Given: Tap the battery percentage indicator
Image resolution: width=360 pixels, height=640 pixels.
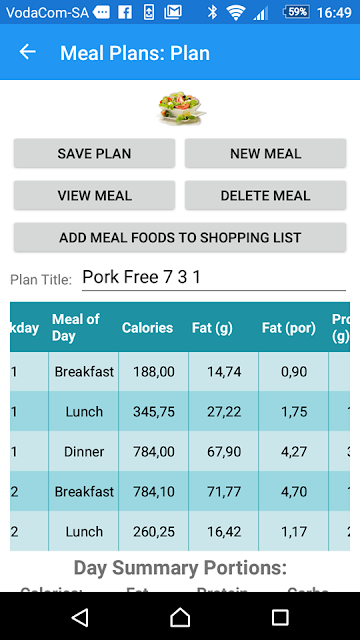Looking at the screenshot, I should point(297,12).
